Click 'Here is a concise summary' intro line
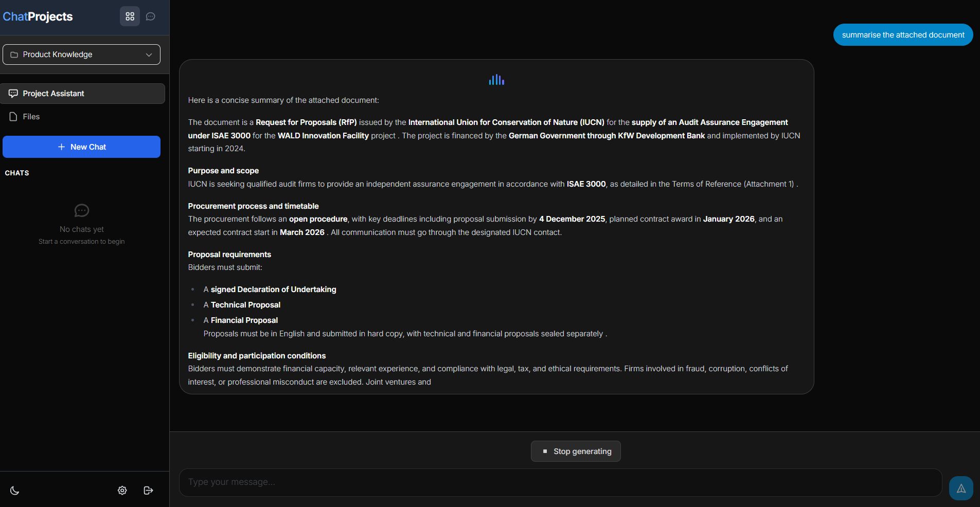The image size is (980, 507). [283, 100]
